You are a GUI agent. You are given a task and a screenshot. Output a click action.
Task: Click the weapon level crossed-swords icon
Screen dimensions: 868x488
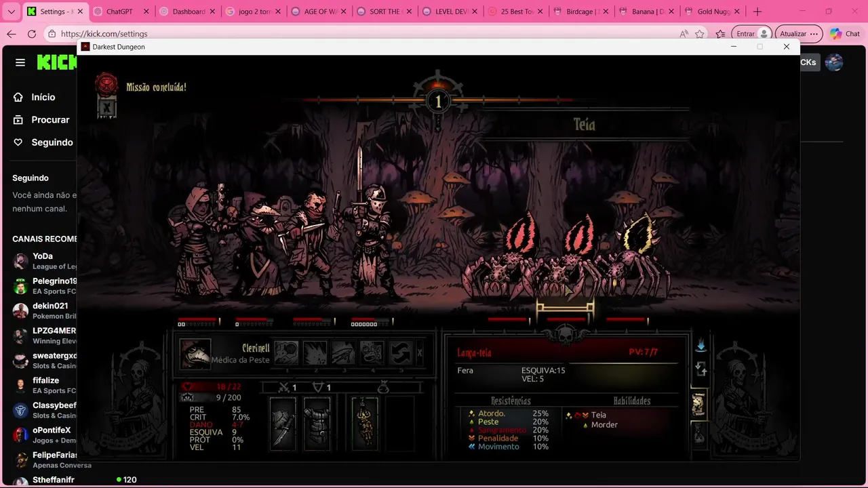coord(284,387)
